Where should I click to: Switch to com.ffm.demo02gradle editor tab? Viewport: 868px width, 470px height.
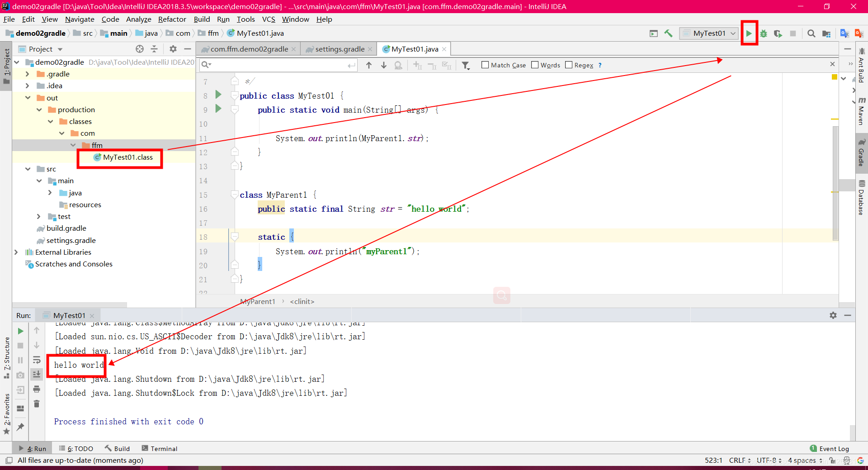(249, 49)
